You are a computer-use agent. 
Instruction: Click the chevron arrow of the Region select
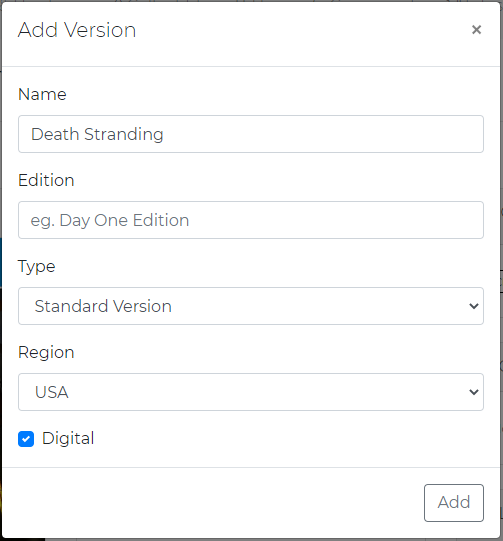[474, 392]
